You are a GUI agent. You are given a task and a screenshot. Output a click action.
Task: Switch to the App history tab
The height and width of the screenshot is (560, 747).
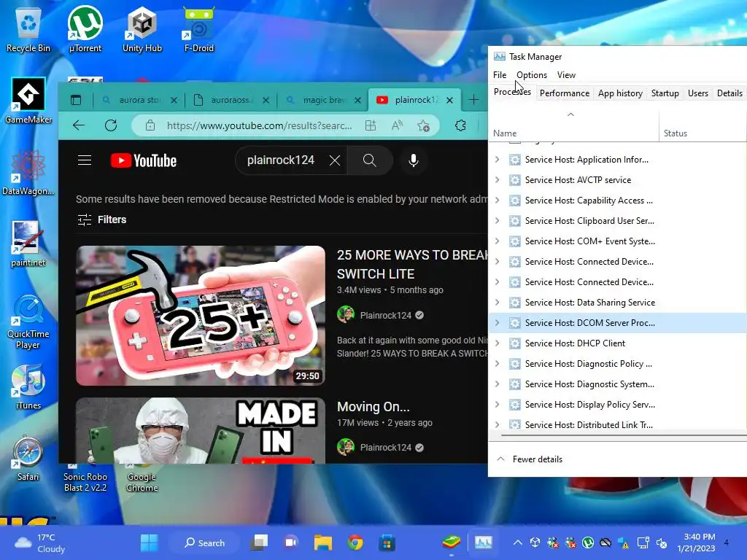[620, 93]
